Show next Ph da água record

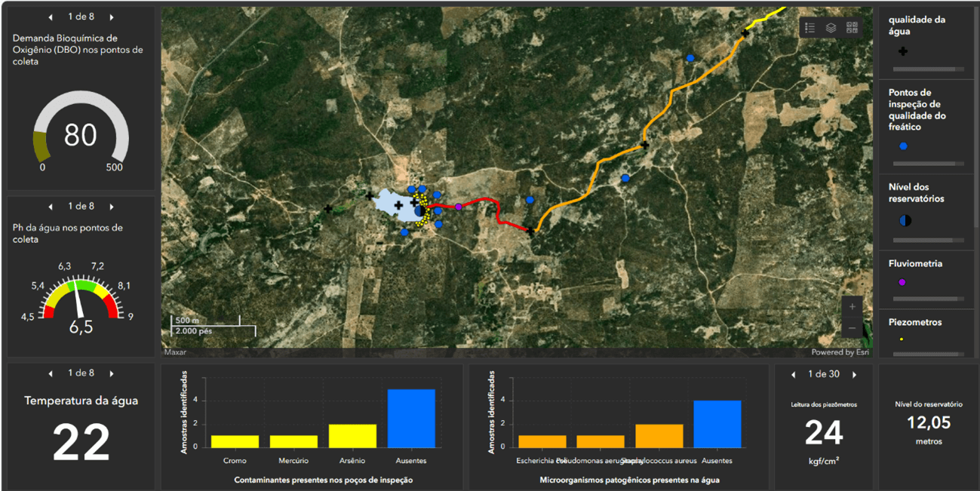pos(112,207)
